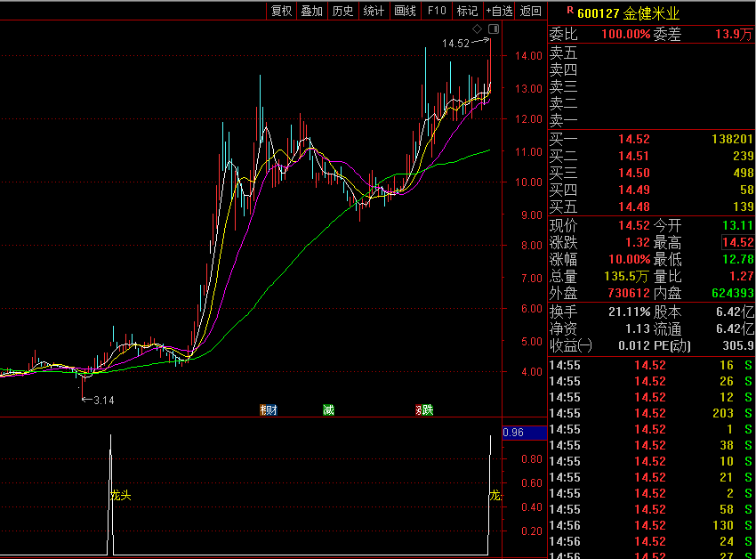Click the 股本 value 6.42亿
The image size is (756, 559).
click(735, 312)
